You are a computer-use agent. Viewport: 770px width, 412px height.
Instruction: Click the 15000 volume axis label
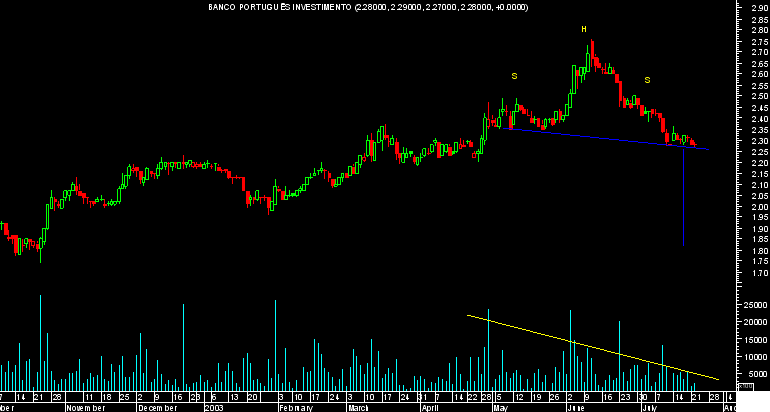click(x=757, y=340)
